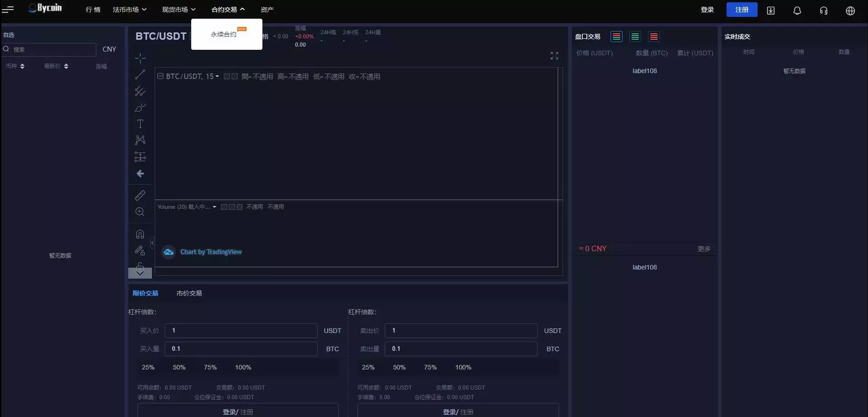The width and height of the screenshot is (868, 417).
Task: Switch to the 市价交易 tab
Action: click(x=189, y=293)
